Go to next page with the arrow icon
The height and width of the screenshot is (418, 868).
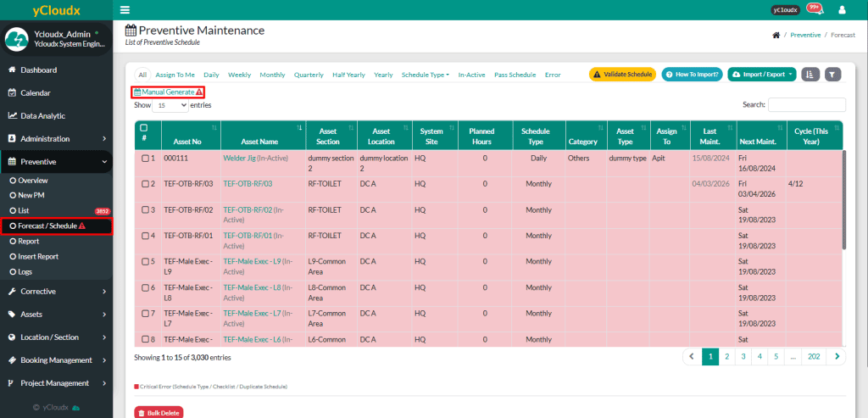[x=837, y=357]
